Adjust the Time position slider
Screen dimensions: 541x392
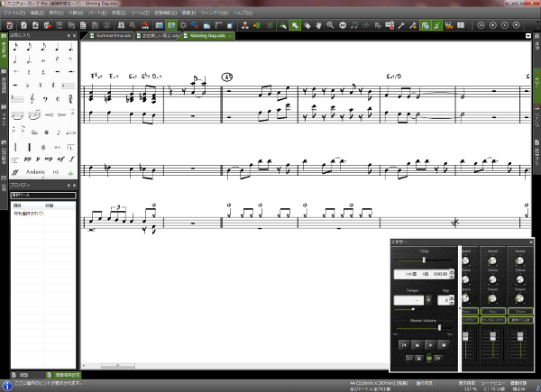tap(424, 260)
